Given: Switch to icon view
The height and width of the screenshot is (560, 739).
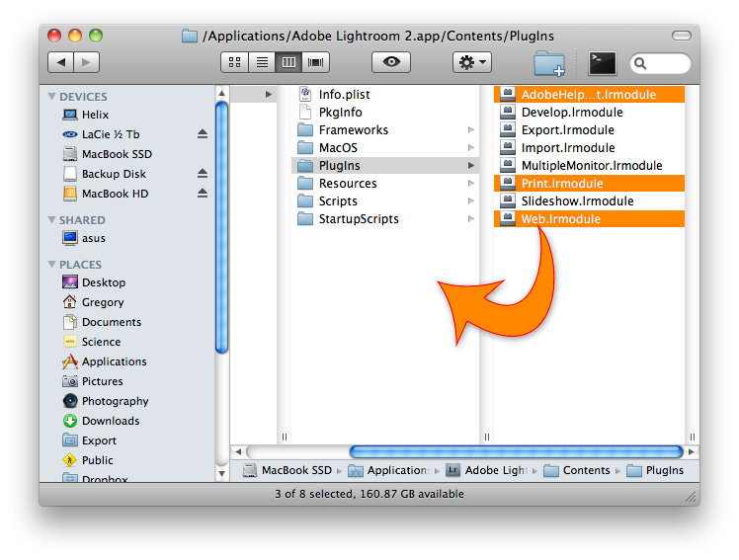Looking at the screenshot, I should click(234, 62).
